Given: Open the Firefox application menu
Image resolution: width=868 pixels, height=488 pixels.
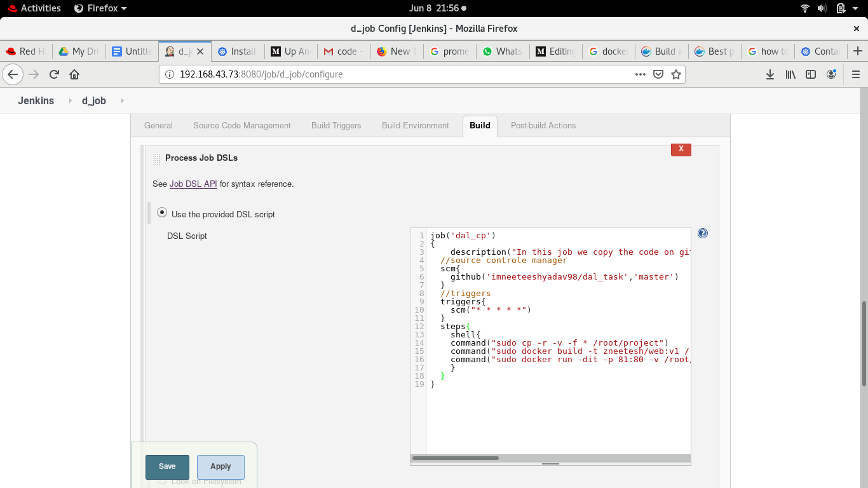Looking at the screenshot, I should tap(100, 8).
